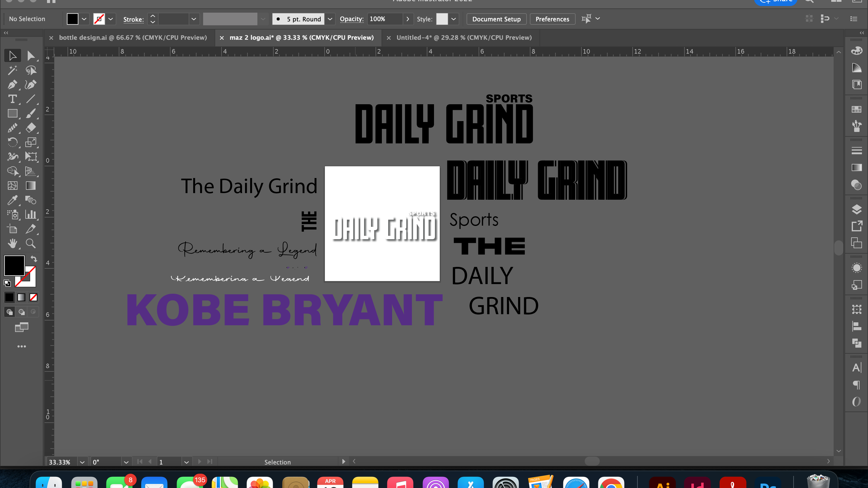Select the Eraser tool
This screenshot has width=868, height=488.
(x=31, y=128)
